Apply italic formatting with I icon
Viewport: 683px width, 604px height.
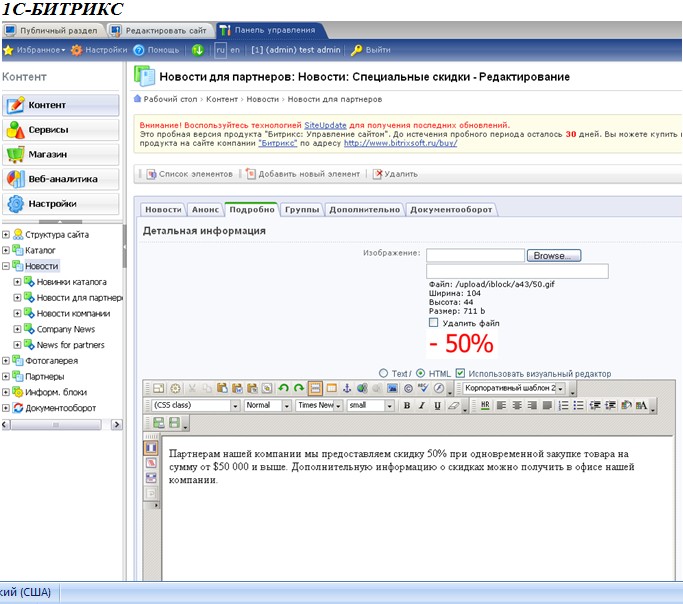(x=422, y=405)
